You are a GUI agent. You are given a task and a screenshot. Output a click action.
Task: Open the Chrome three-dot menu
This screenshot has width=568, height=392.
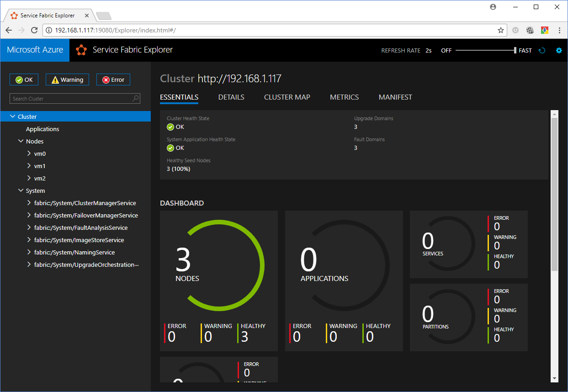560,30
